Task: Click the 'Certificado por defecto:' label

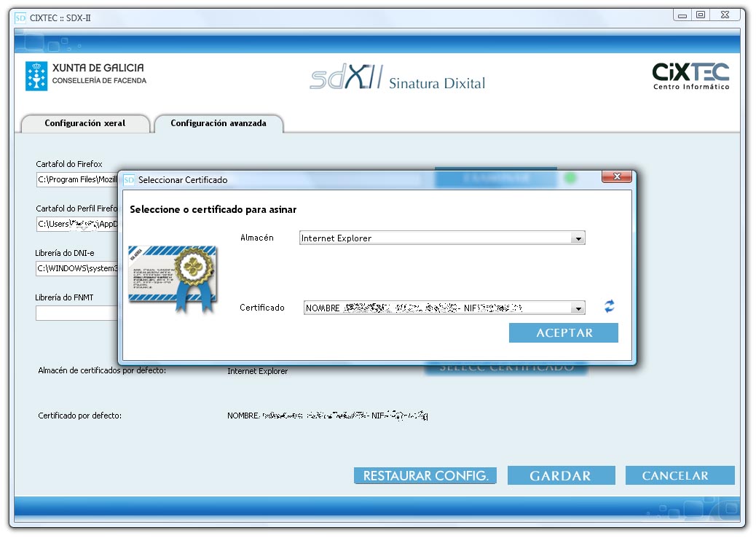Action: pyautogui.click(x=79, y=416)
